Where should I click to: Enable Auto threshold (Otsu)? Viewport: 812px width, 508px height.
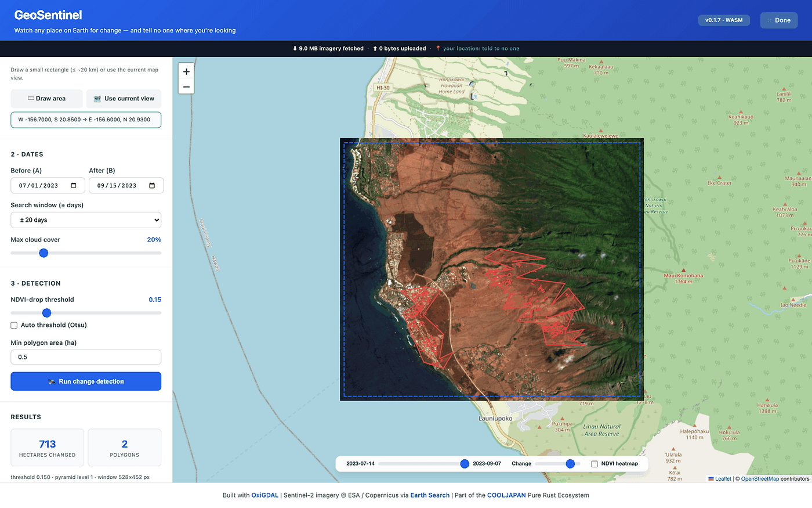point(14,325)
